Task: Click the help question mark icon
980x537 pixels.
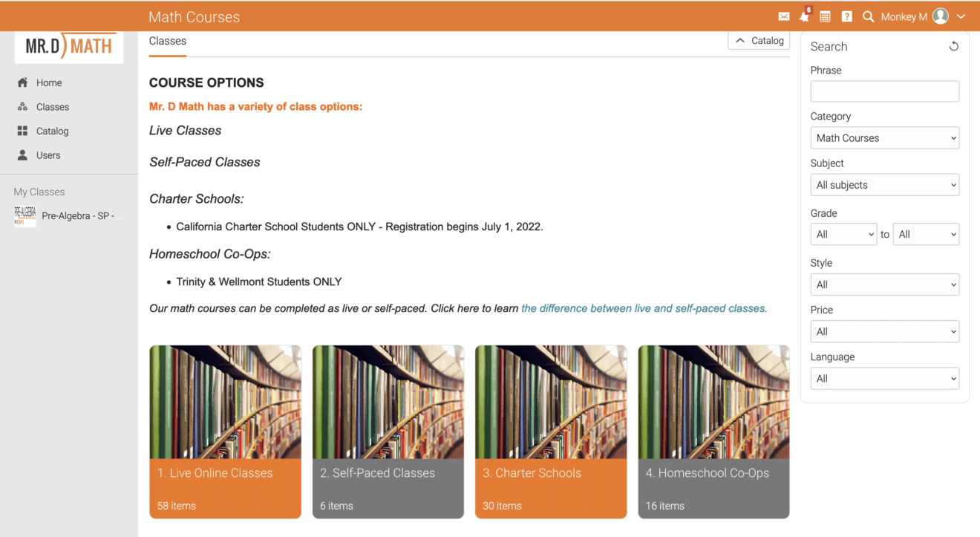Action: pos(846,16)
